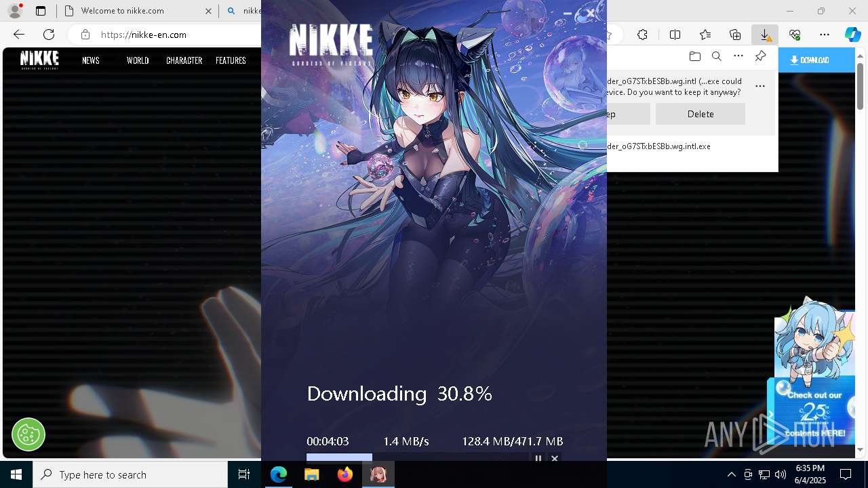Image resolution: width=868 pixels, height=488 pixels.
Task: Cancel the download with the X beside pause
Action: click(x=555, y=459)
